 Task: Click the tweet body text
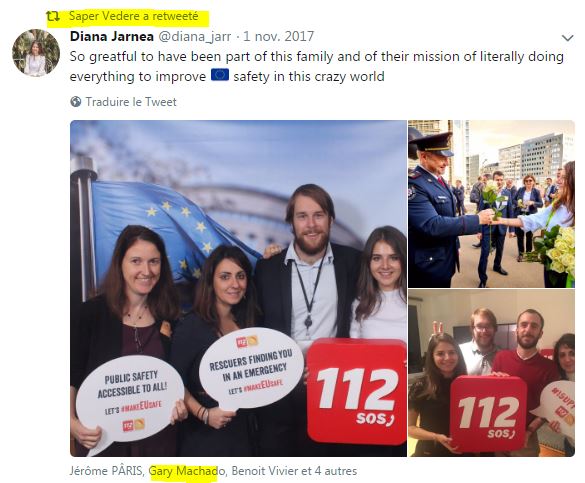pyautogui.click(x=317, y=66)
